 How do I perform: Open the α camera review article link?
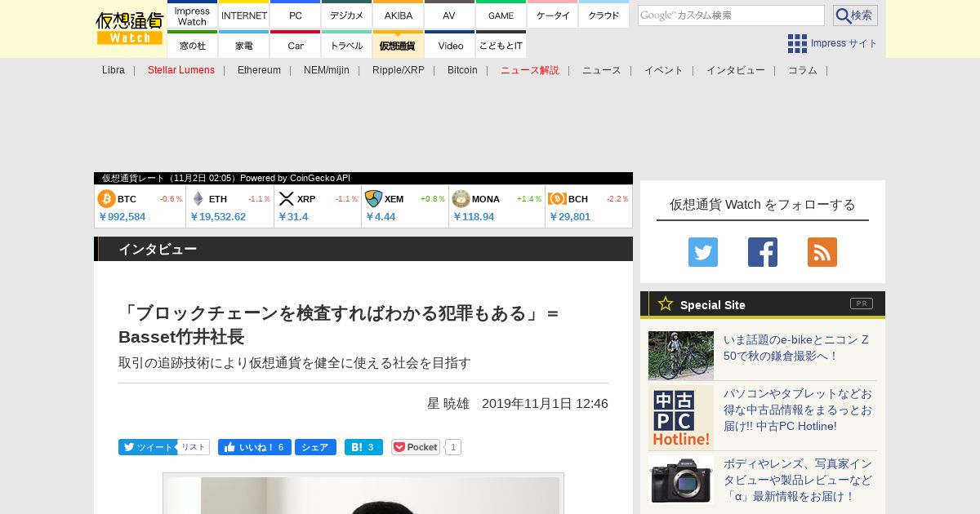(798, 480)
